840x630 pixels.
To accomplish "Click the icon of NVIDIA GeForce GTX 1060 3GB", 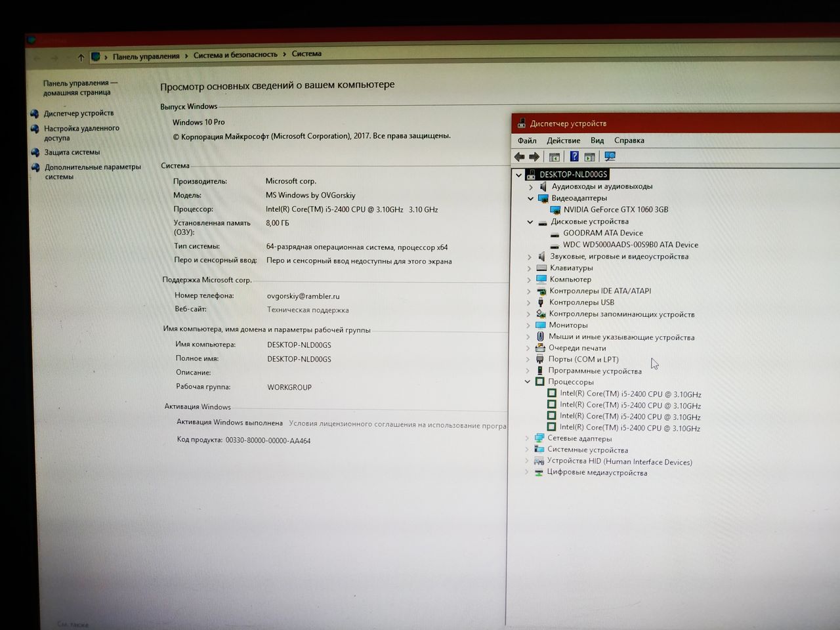I will click(555, 210).
